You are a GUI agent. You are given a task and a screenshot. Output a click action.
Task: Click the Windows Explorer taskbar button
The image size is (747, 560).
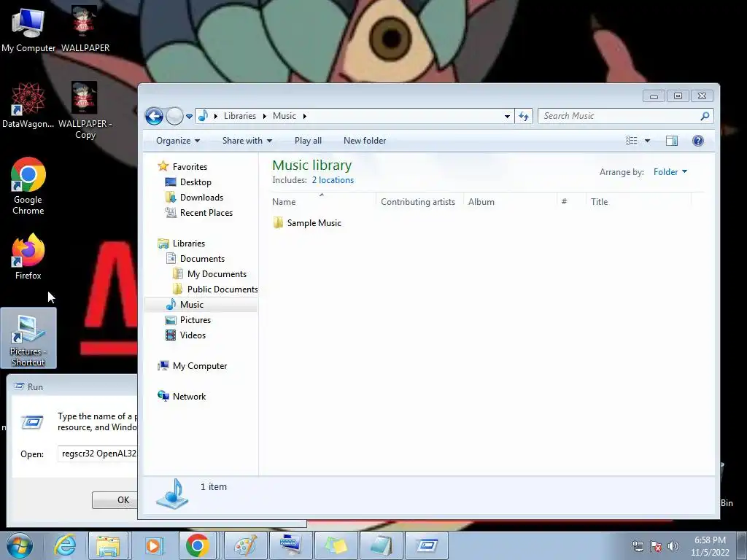(x=108, y=545)
